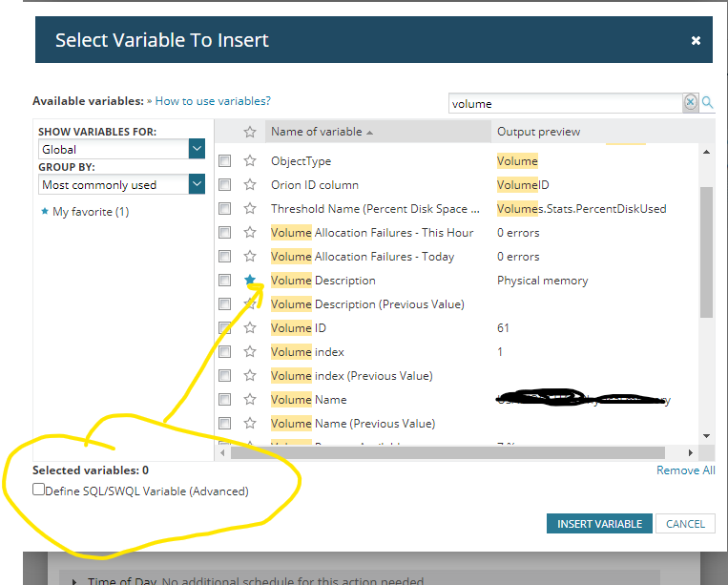Expand the Time of Day section
Viewport: 728px width, 585px height.
(74, 581)
